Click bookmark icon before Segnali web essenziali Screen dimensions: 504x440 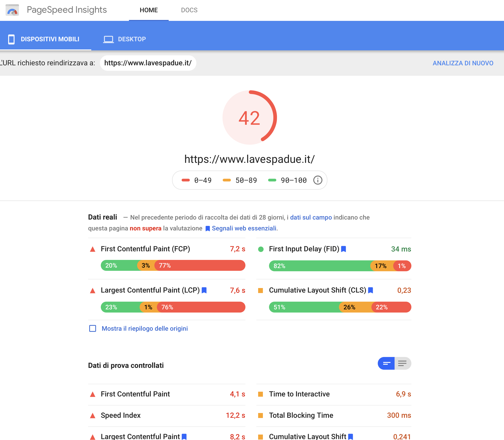pos(208,229)
